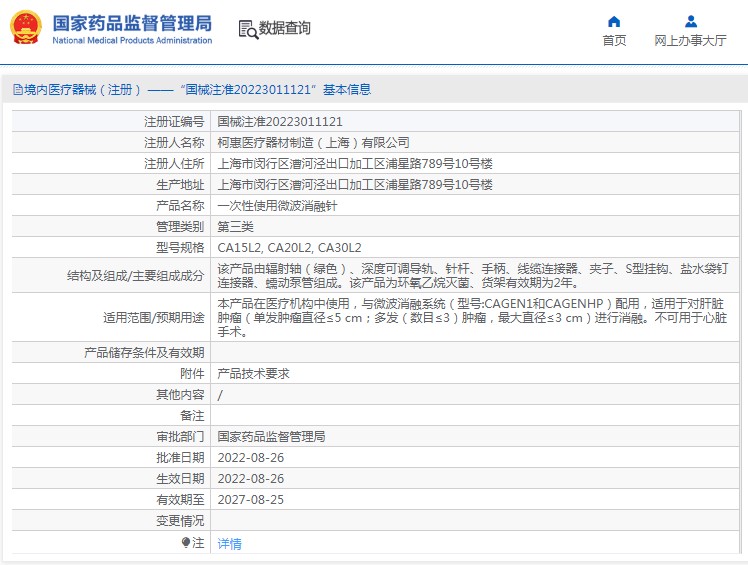Select 生产地址 address value
Viewport: 748px width, 565px height.
pyautogui.click(x=355, y=185)
